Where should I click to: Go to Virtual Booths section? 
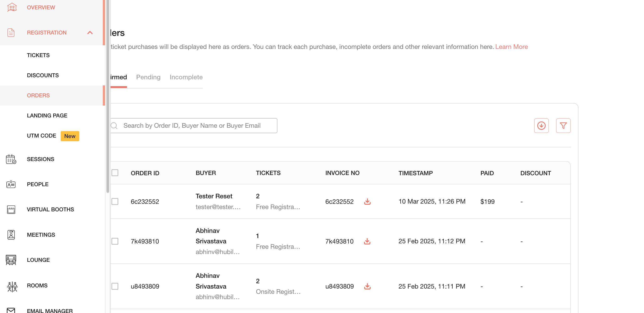(x=50, y=210)
